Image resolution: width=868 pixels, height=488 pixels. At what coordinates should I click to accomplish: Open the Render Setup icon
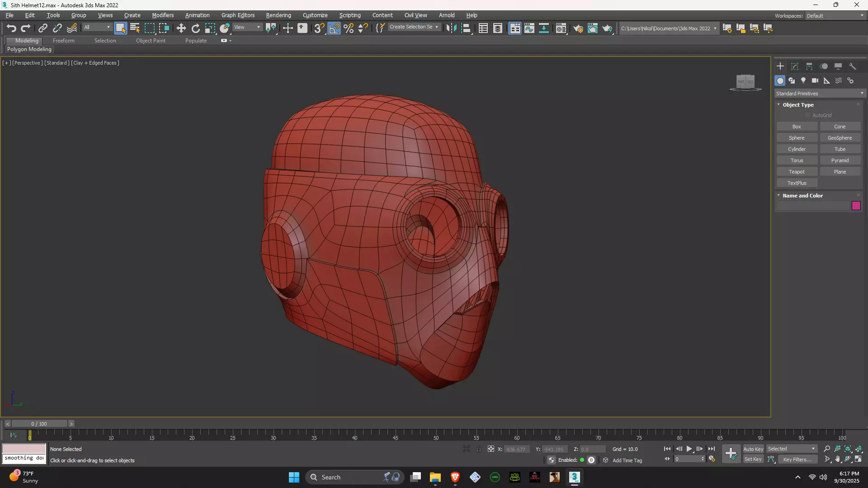578,28
